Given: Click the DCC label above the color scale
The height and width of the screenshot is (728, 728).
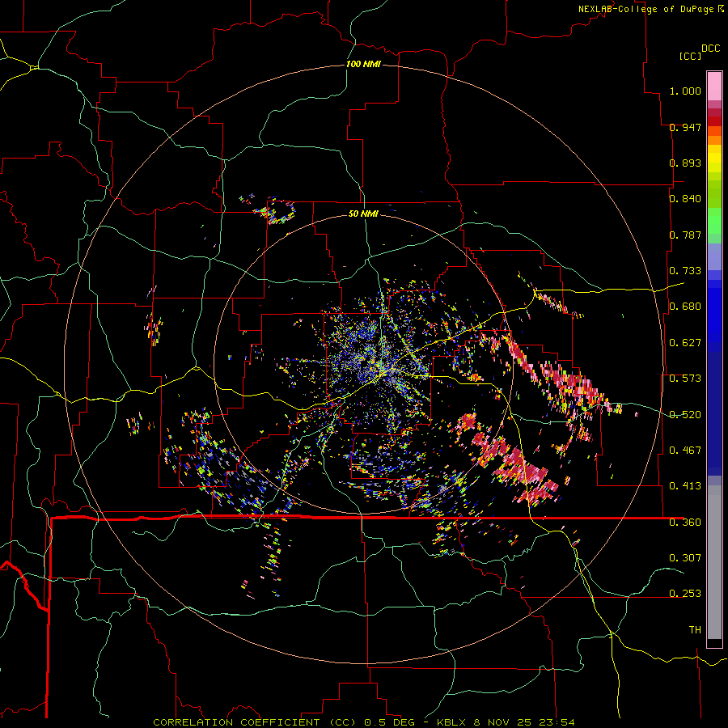Looking at the screenshot, I should 710,49.
